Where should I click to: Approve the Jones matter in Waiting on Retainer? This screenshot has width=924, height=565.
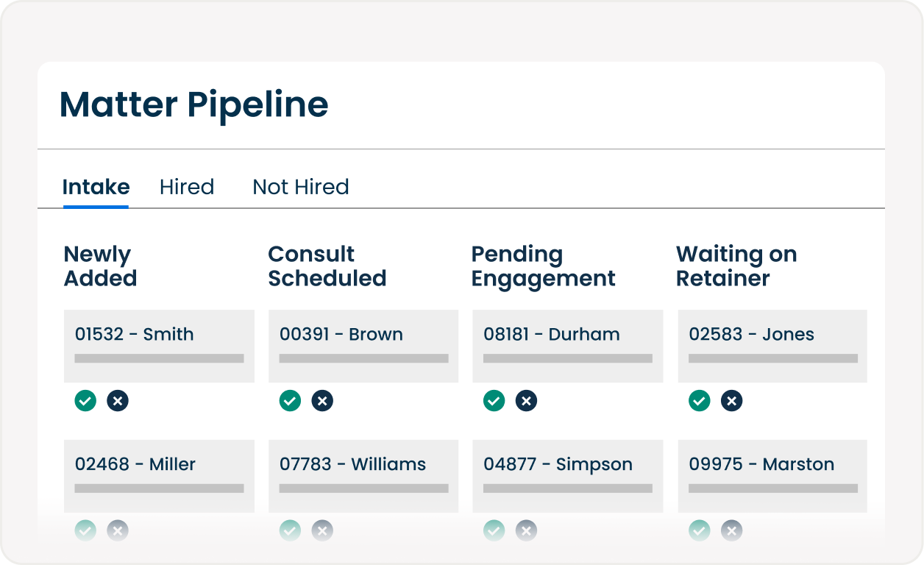[699, 401]
